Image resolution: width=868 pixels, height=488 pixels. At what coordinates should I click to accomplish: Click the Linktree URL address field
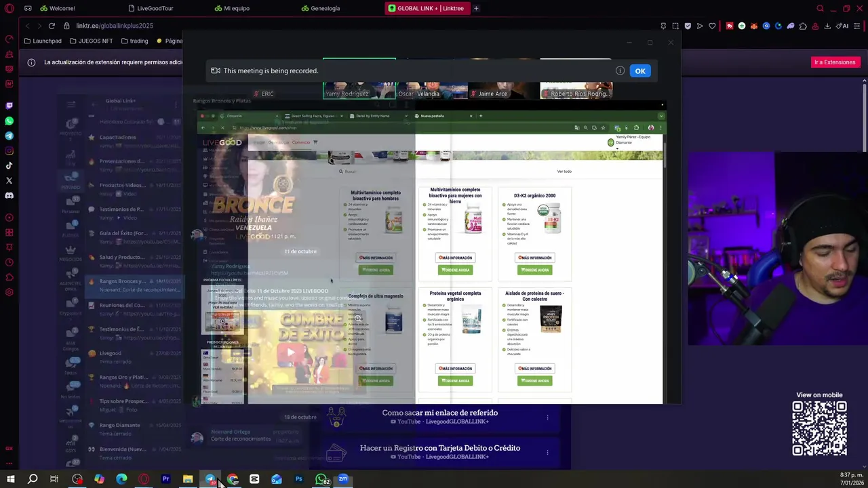[115, 26]
